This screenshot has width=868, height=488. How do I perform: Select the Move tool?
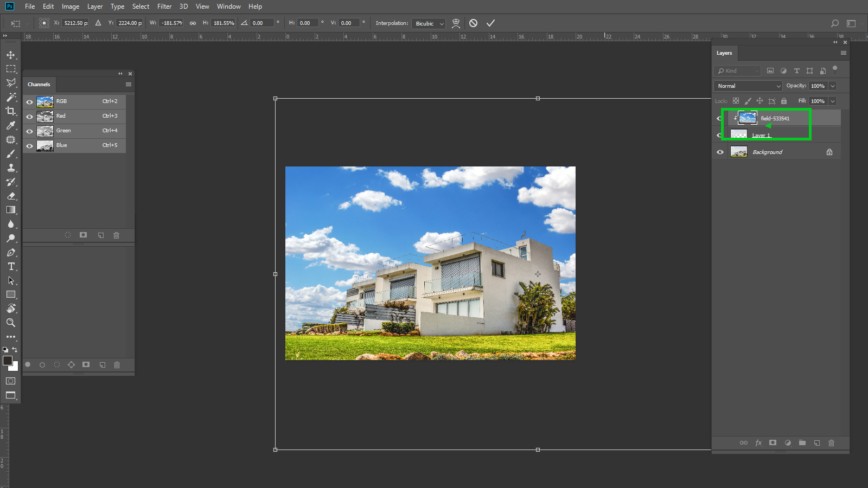11,54
